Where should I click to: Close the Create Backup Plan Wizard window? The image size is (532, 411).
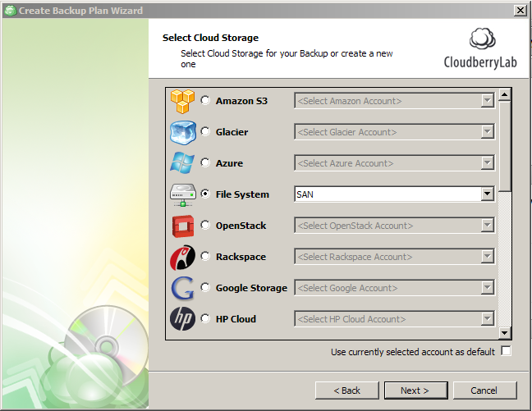point(521,11)
